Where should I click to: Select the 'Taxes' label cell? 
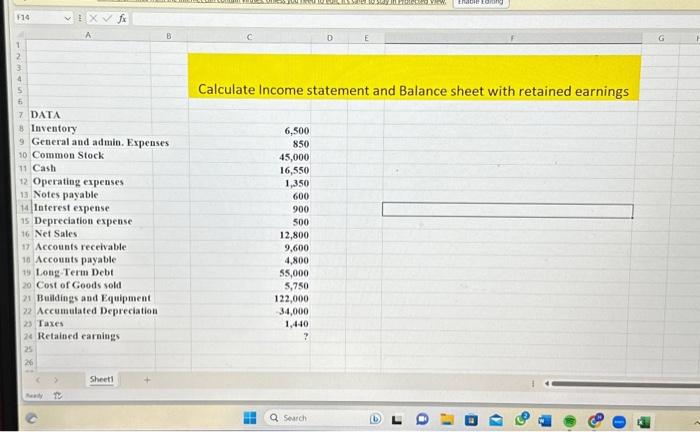(x=50, y=323)
